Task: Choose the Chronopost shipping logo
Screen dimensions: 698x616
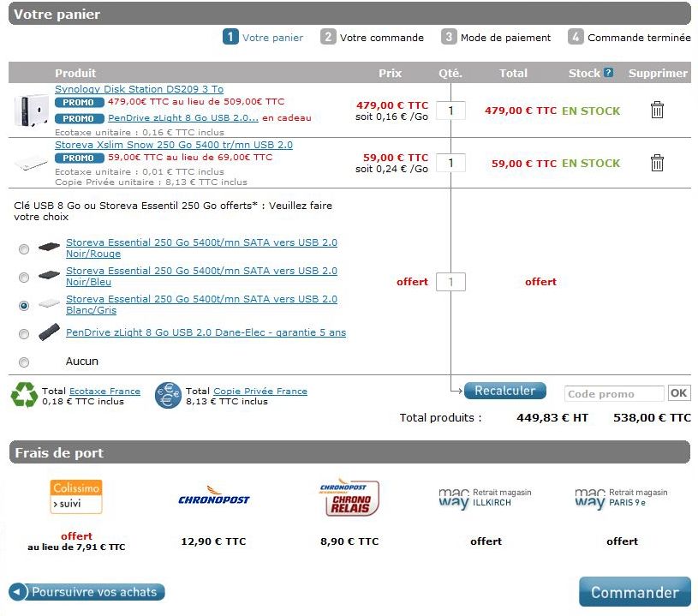Action: [x=213, y=497]
